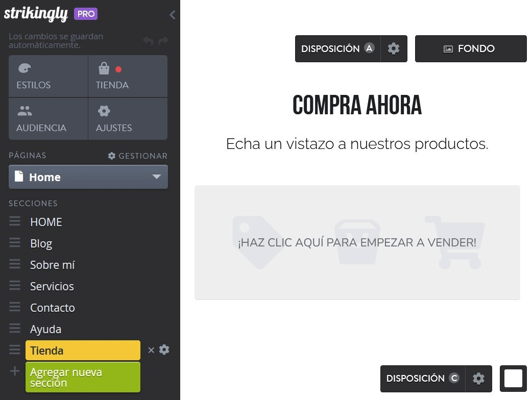Open the Tienda shopping bag panel
This screenshot has height=400, width=532.
pyautogui.click(x=128, y=76)
